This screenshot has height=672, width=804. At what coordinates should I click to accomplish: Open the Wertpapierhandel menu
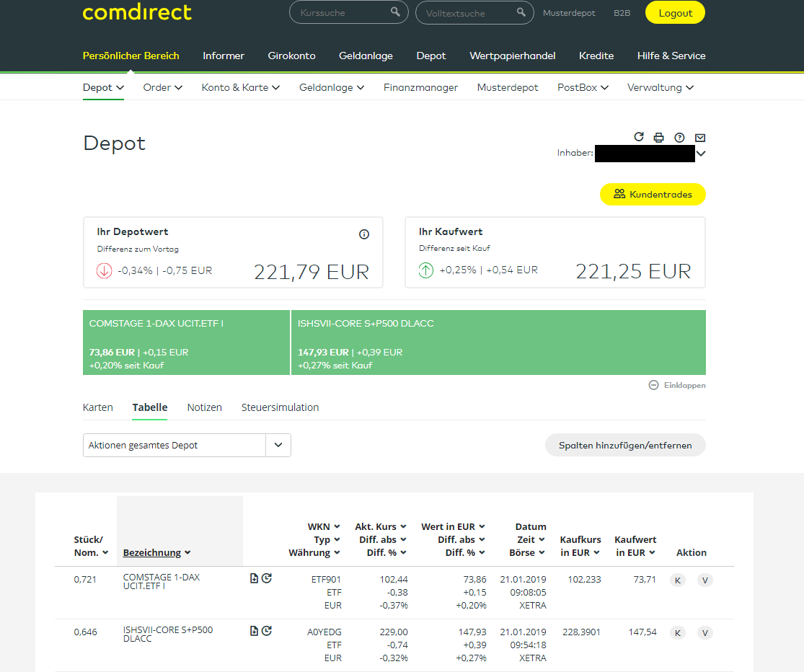coord(512,56)
